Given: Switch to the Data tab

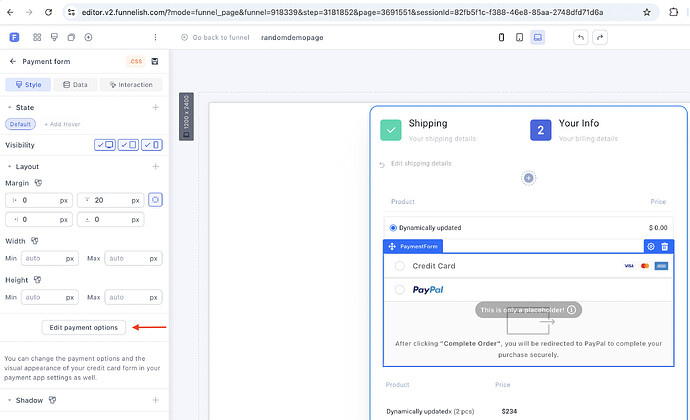Looking at the screenshot, I should point(74,84).
